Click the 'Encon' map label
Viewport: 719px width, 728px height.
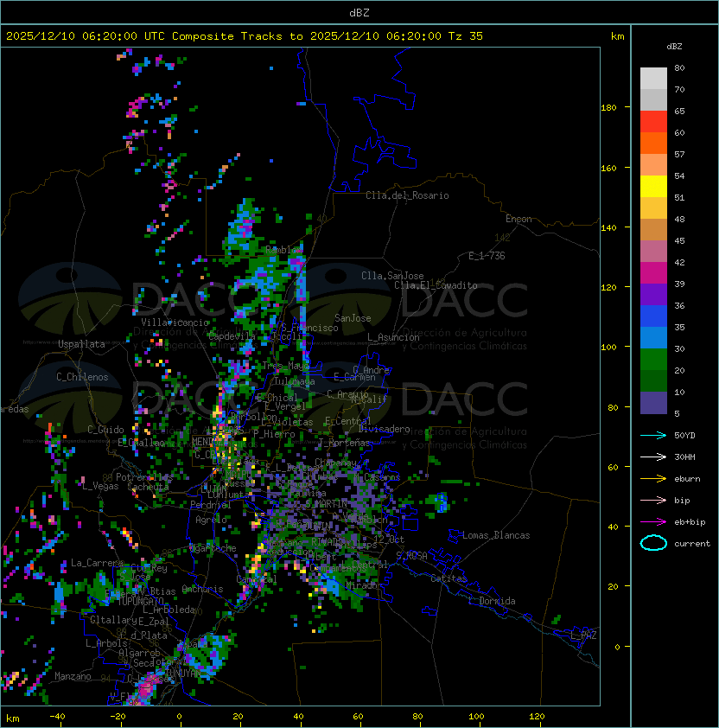click(519, 219)
